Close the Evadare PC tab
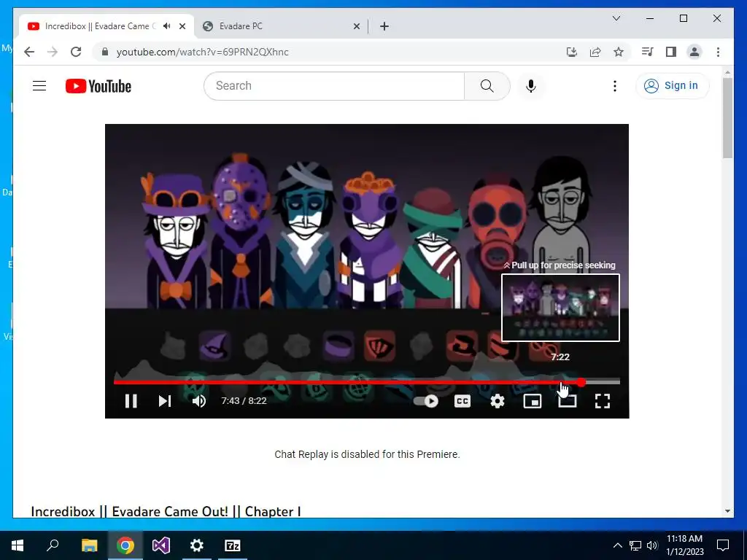747x560 pixels. (356, 26)
